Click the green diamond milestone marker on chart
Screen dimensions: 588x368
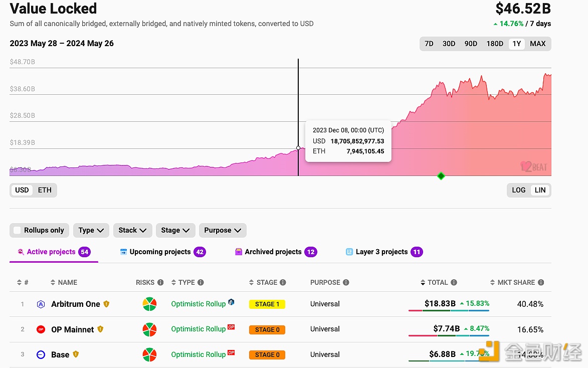point(441,176)
